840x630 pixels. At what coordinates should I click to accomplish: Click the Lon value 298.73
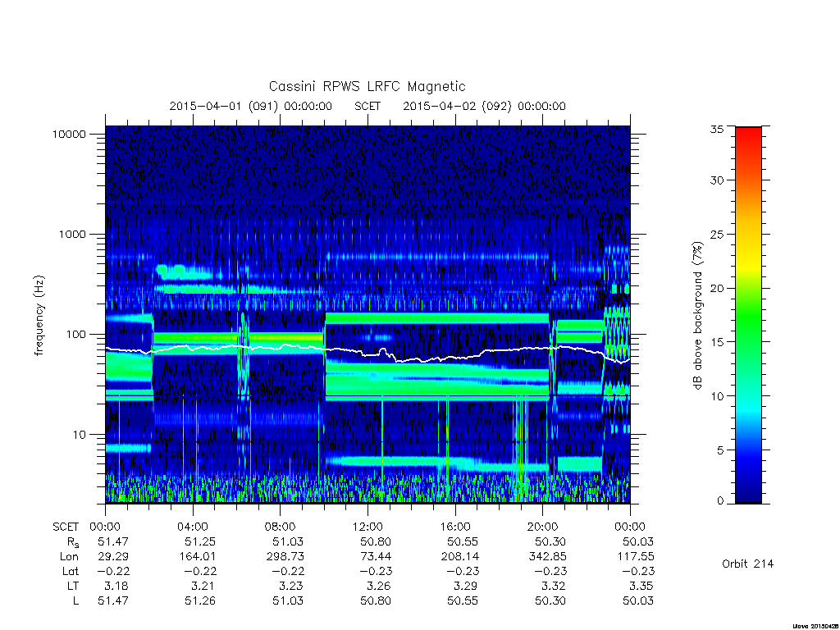pyautogui.click(x=285, y=557)
